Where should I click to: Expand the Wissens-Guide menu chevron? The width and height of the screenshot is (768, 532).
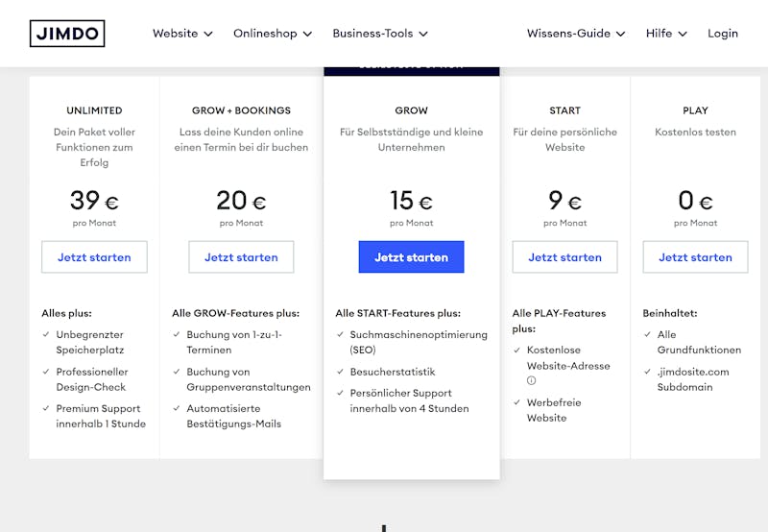[620, 34]
